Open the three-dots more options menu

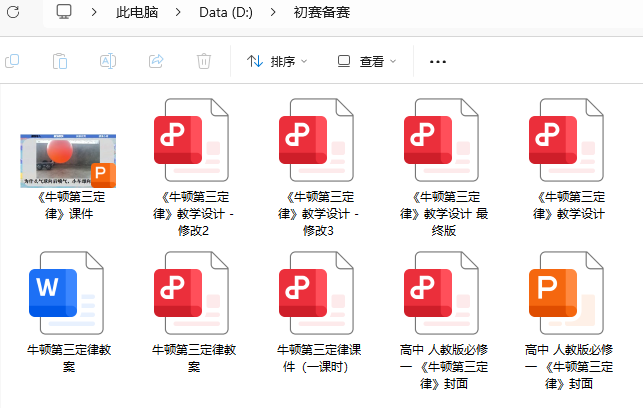[437, 61]
